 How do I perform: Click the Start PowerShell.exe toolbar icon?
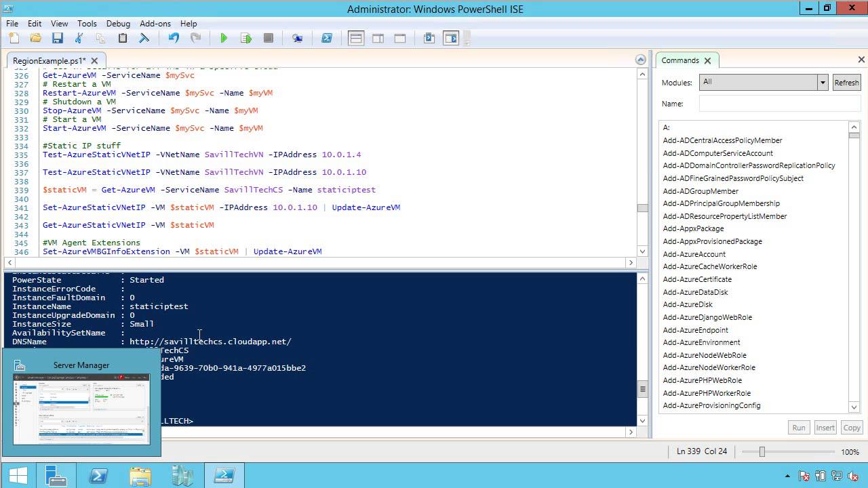click(x=327, y=39)
